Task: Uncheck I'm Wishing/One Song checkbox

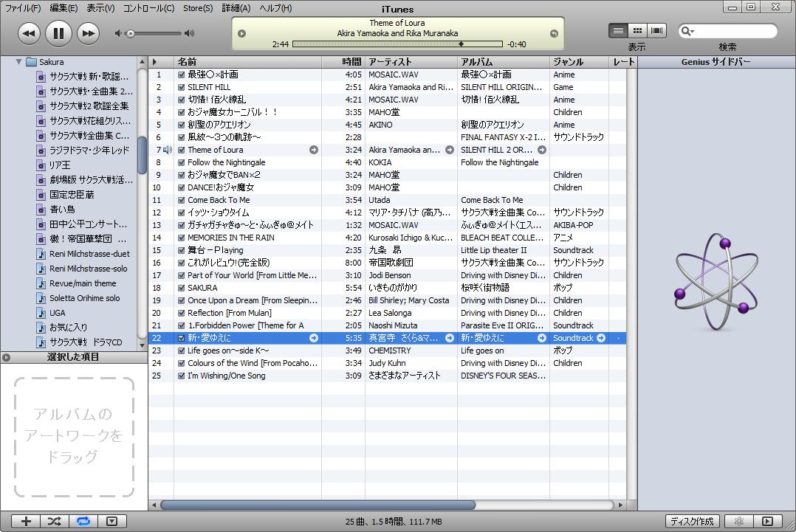Action: click(x=181, y=376)
